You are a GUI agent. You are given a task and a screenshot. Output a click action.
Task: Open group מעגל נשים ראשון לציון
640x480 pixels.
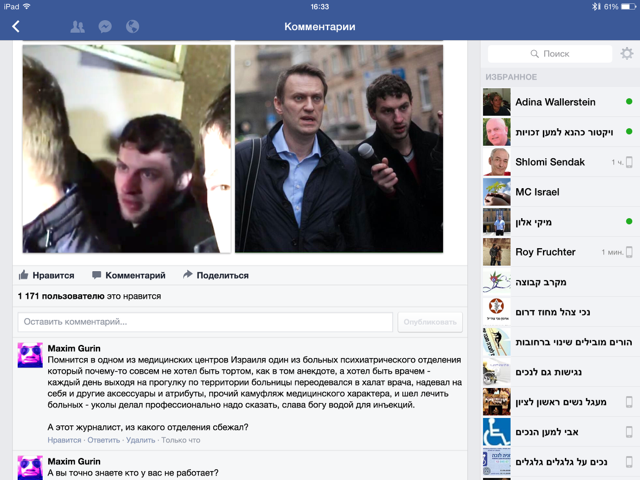(560, 402)
